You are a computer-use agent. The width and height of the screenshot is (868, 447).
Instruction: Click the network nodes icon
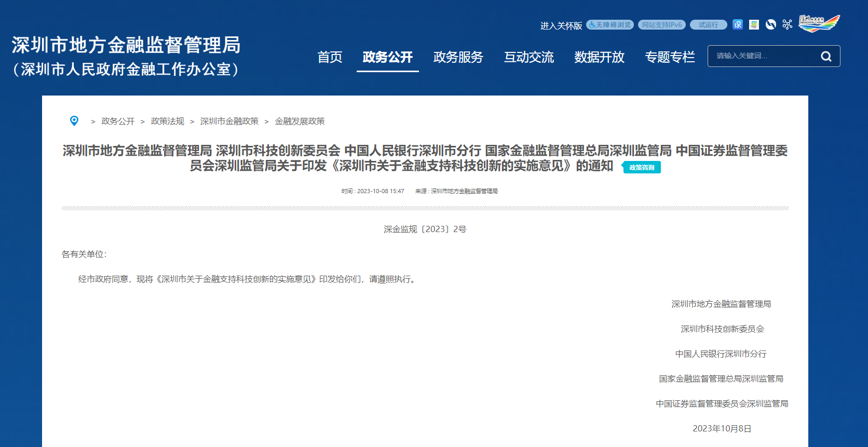click(x=788, y=24)
